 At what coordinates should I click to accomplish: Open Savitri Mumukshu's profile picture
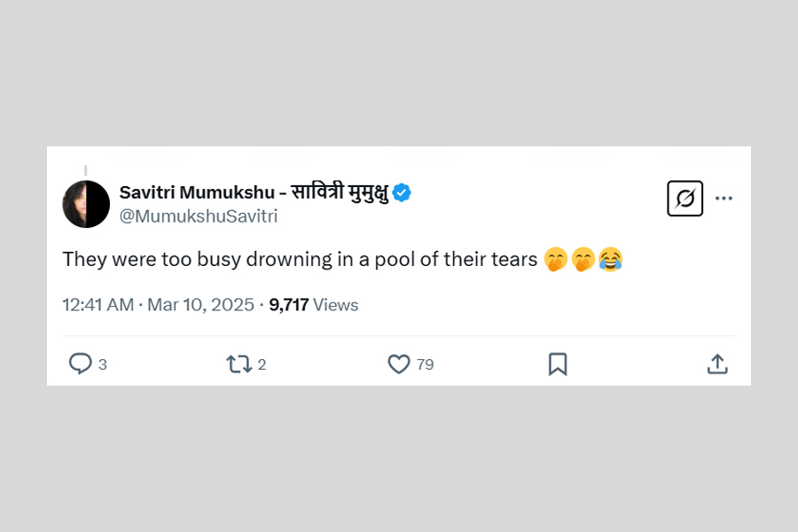[86, 204]
